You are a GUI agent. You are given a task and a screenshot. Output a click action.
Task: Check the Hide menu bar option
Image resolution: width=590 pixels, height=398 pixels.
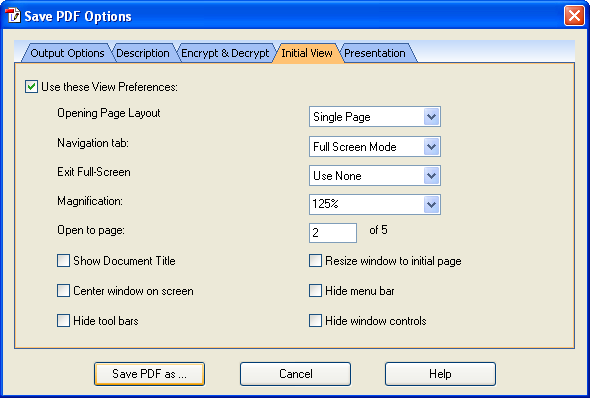[x=315, y=290]
